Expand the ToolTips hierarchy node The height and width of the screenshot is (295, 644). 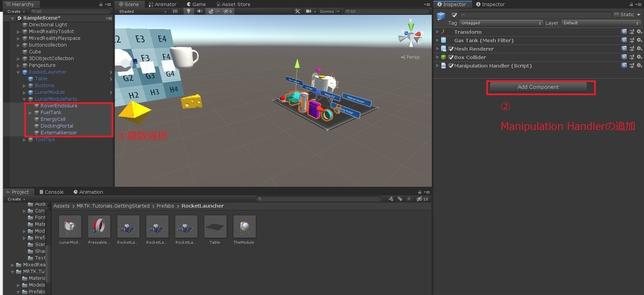tap(25, 140)
